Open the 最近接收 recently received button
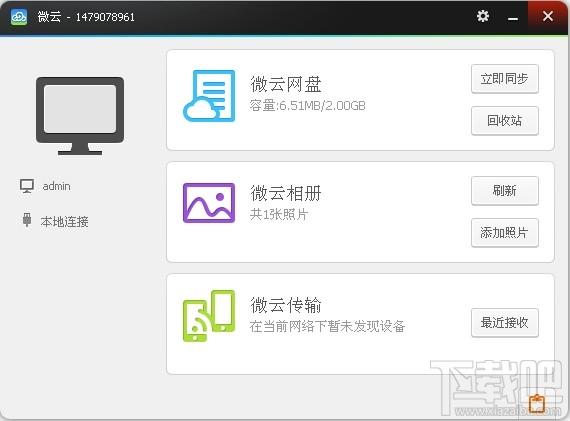 point(505,323)
